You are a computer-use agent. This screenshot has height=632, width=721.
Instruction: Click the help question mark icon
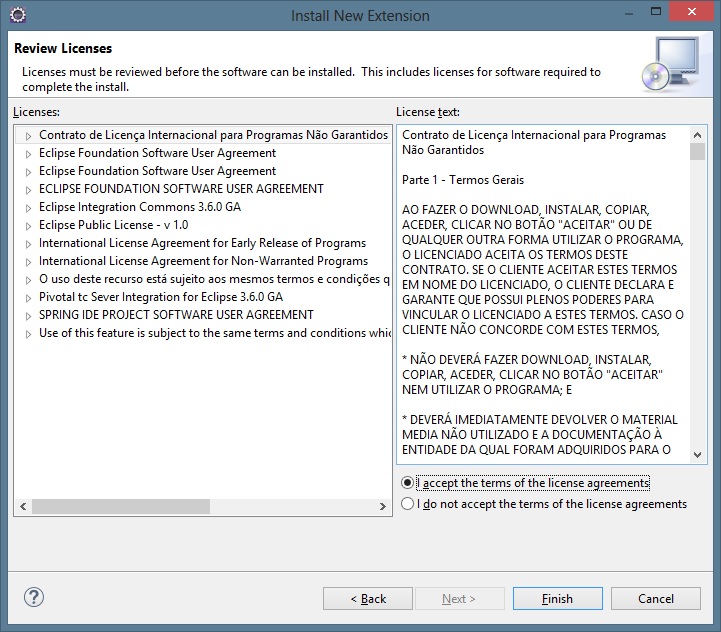tap(34, 597)
